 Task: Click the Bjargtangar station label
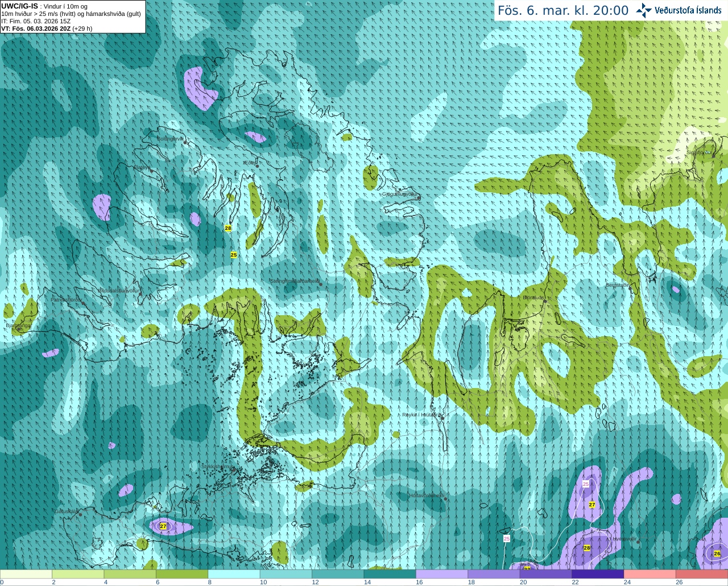point(18,325)
